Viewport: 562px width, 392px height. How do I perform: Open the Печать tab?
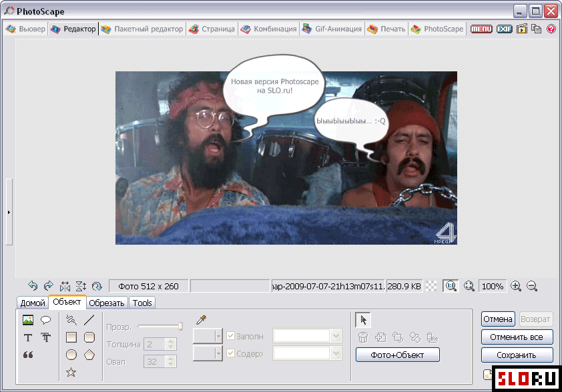386,29
